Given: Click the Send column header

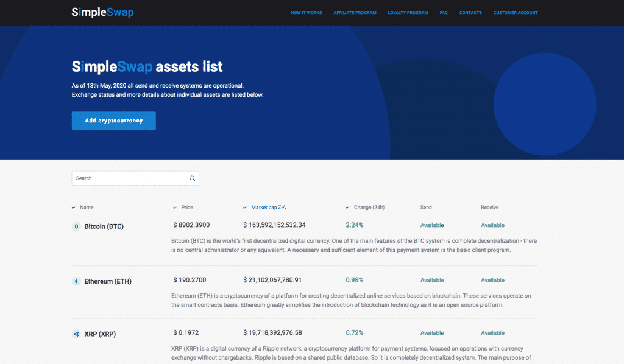Looking at the screenshot, I should click(426, 208).
